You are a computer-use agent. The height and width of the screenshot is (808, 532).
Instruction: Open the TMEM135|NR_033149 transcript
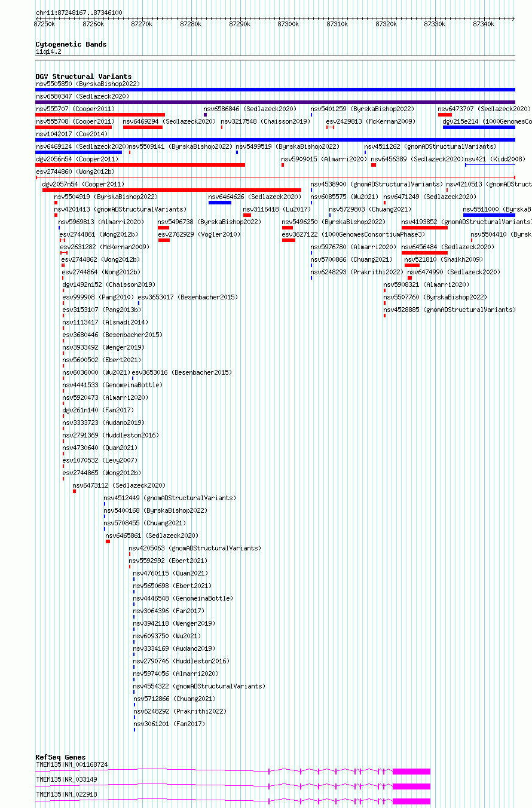click(233, 786)
